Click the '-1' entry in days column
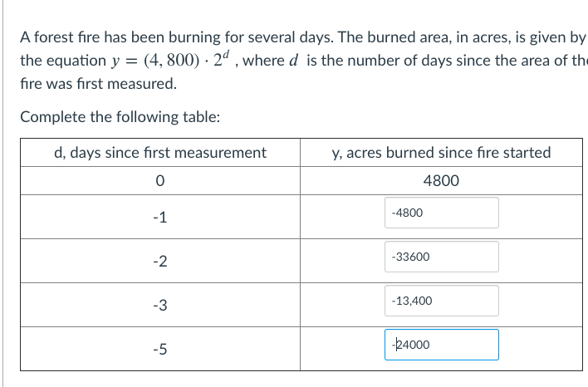The width and height of the screenshot is (588, 387). pos(159,217)
